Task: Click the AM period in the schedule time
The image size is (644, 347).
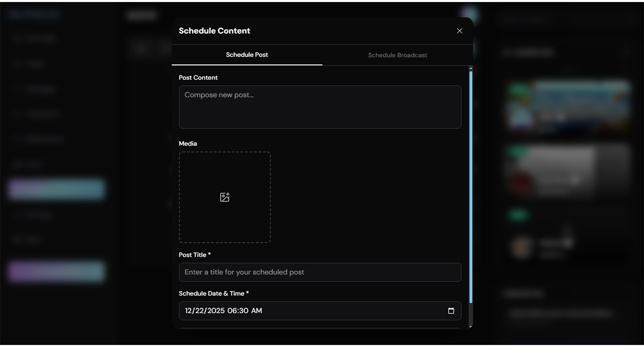Action: 257,311
